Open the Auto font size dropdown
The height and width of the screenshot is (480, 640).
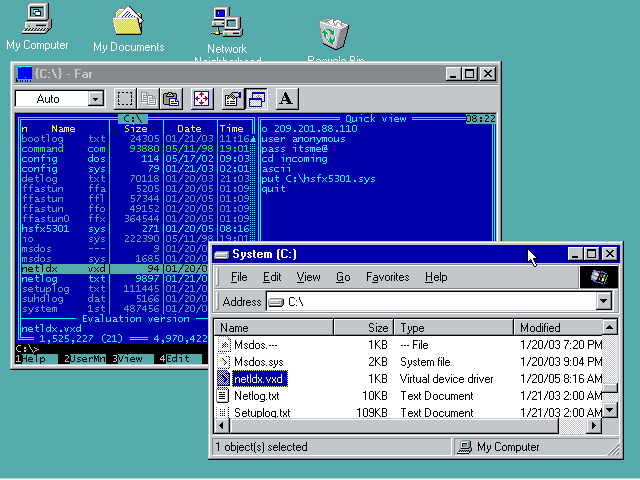pyautogui.click(x=96, y=99)
